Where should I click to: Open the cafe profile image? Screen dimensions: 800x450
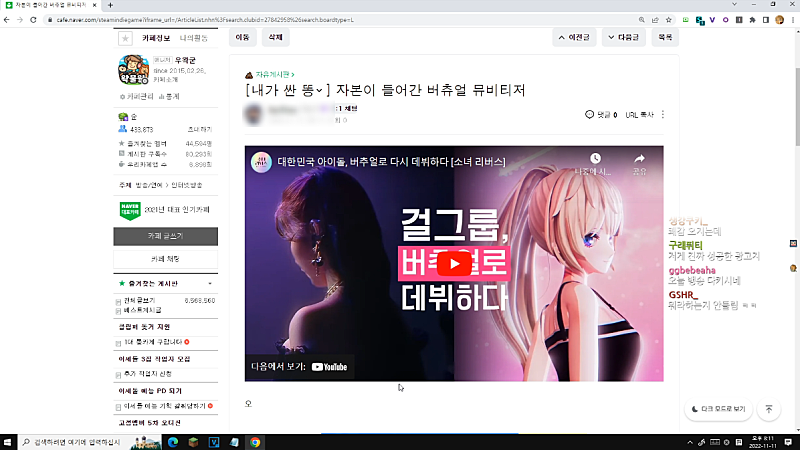pos(133,70)
